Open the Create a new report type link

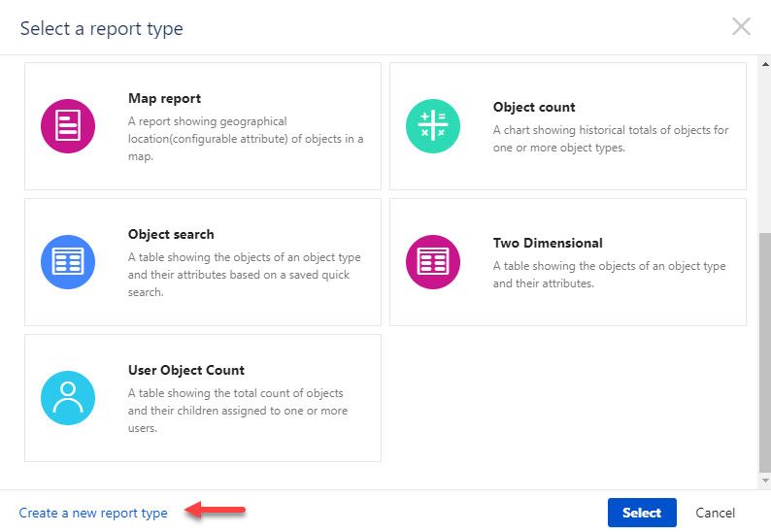click(x=93, y=513)
